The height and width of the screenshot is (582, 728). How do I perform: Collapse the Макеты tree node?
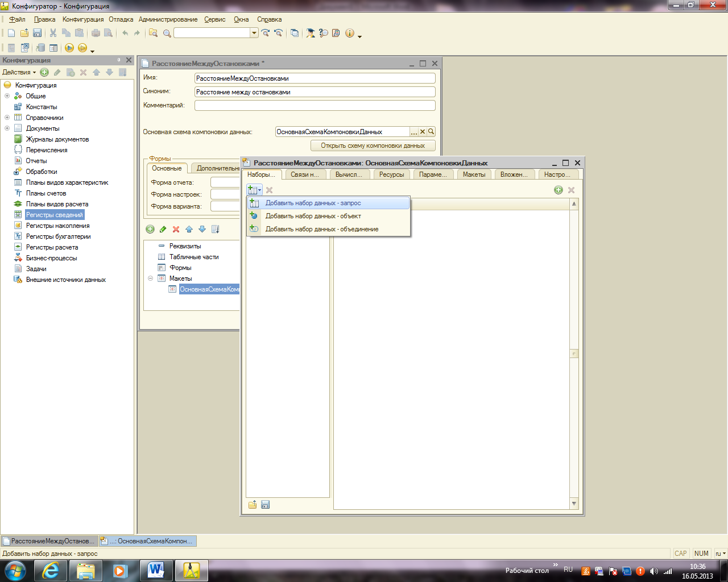151,278
